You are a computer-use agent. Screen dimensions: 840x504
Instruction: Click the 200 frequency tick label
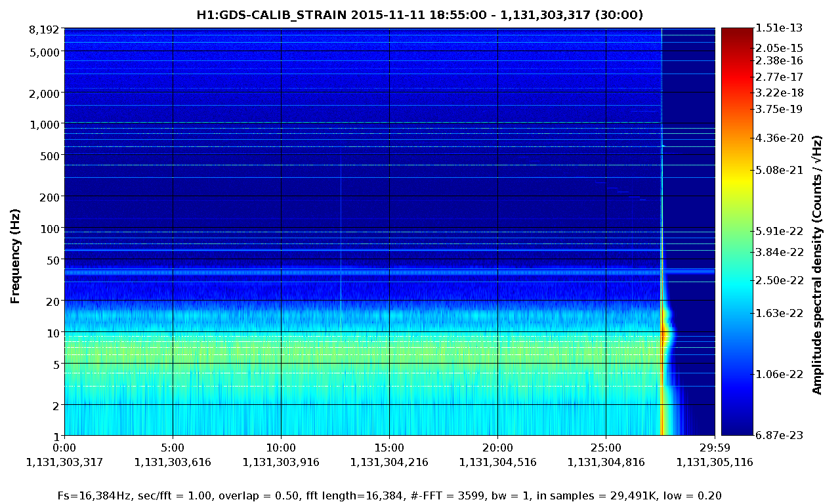tap(51, 197)
